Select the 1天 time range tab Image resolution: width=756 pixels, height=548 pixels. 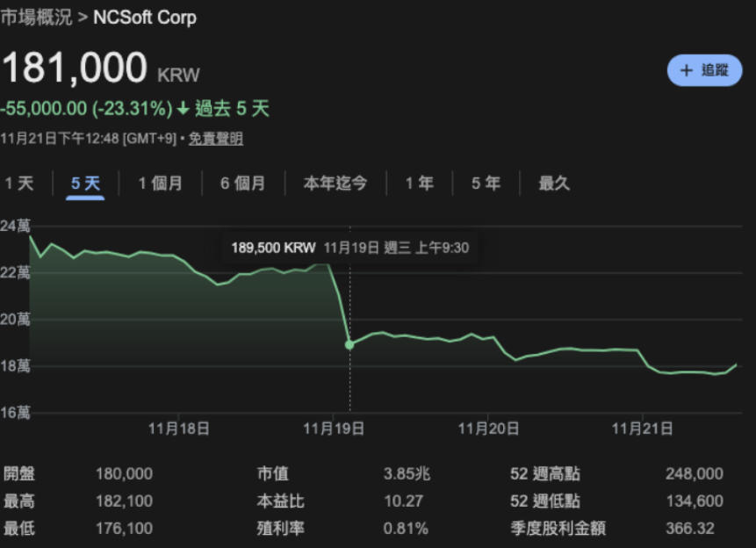click(x=19, y=184)
